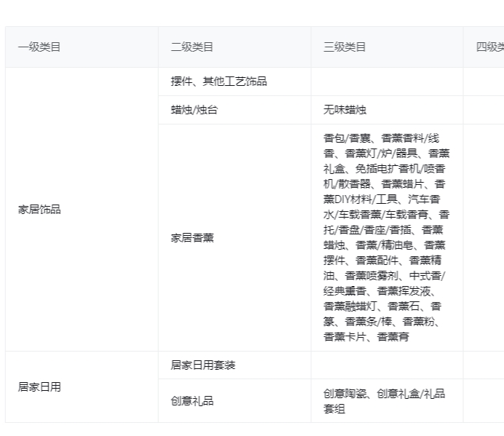Select the 创意礼品 second-level cell

(192, 400)
